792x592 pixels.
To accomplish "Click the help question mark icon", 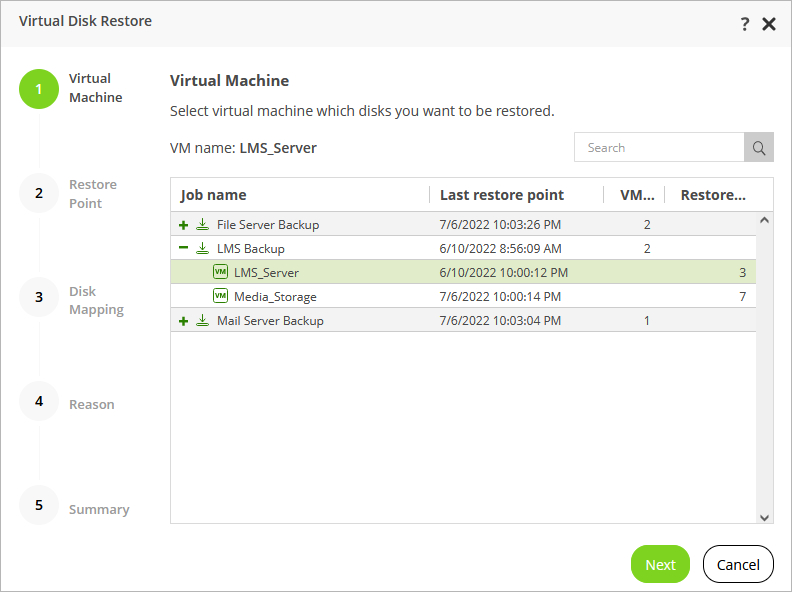I will 745,24.
